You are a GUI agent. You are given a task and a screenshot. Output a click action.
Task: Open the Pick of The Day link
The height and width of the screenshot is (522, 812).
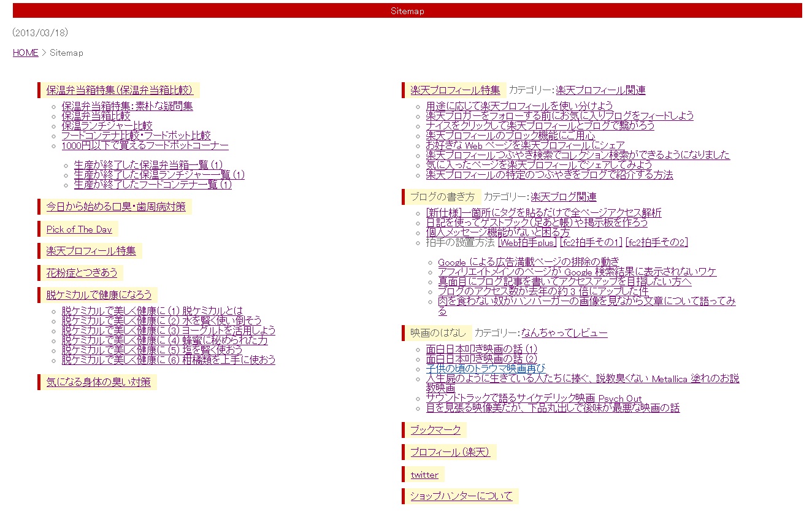pos(79,229)
